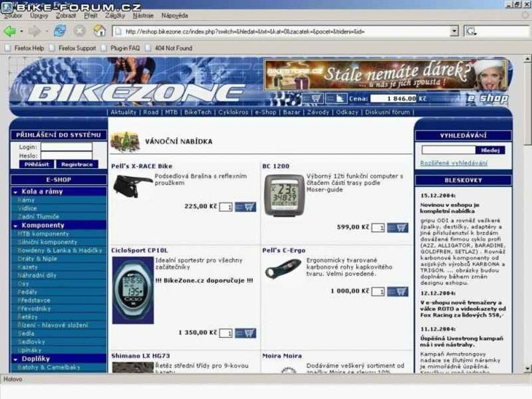The width and height of the screenshot is (532, 399).
Task: Open the Vidlice category
Action: pos(27,208)
